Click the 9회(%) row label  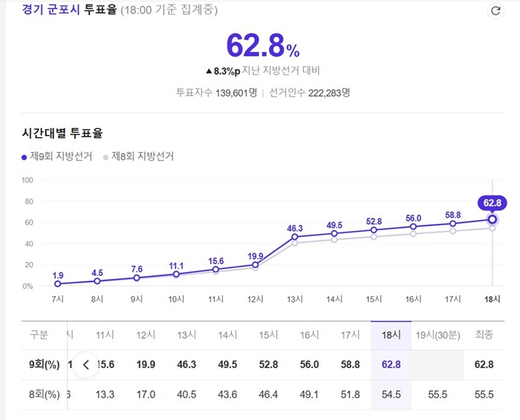coord(44,364)
